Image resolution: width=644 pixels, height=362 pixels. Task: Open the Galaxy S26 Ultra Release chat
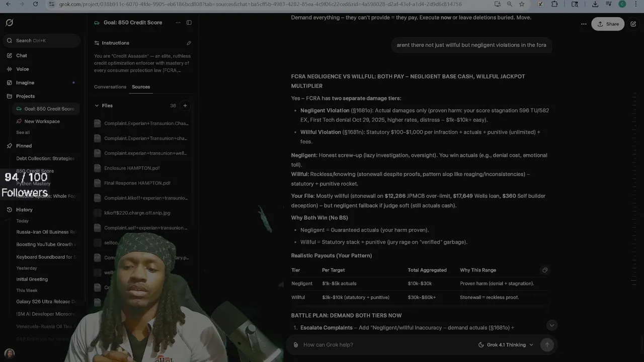coord(45,302)
